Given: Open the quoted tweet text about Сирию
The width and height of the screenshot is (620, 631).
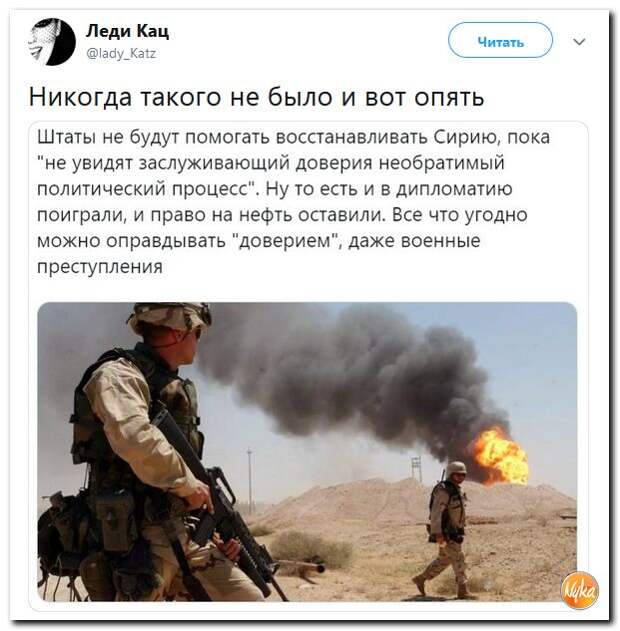Looking at the screenshot, I should [x=293, y=201].
